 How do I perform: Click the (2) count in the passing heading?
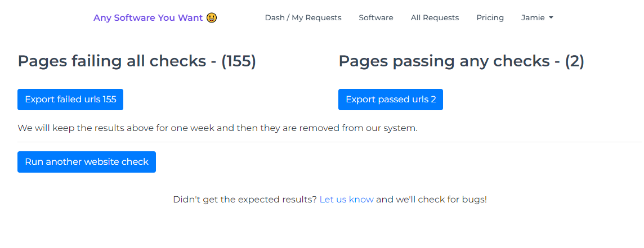pyautogui.click(x=575, y=61)
